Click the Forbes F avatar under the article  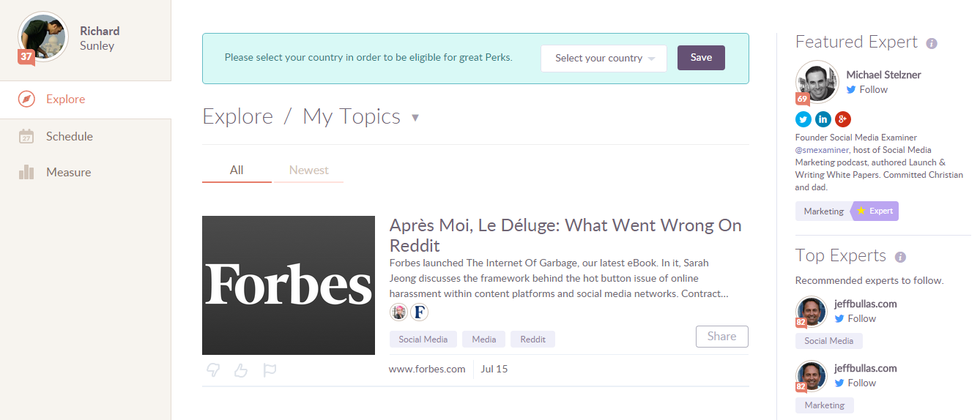pyautogui.click(x=419, y=312)
